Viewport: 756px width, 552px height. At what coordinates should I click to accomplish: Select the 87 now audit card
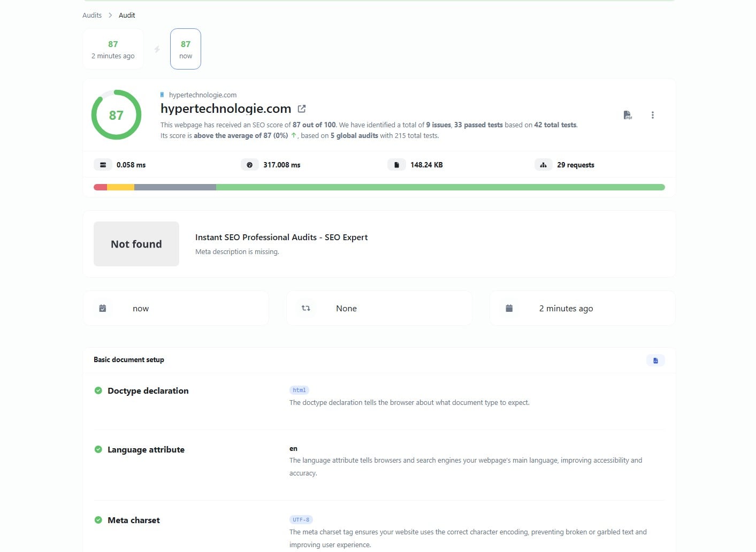tap(185, 49)
